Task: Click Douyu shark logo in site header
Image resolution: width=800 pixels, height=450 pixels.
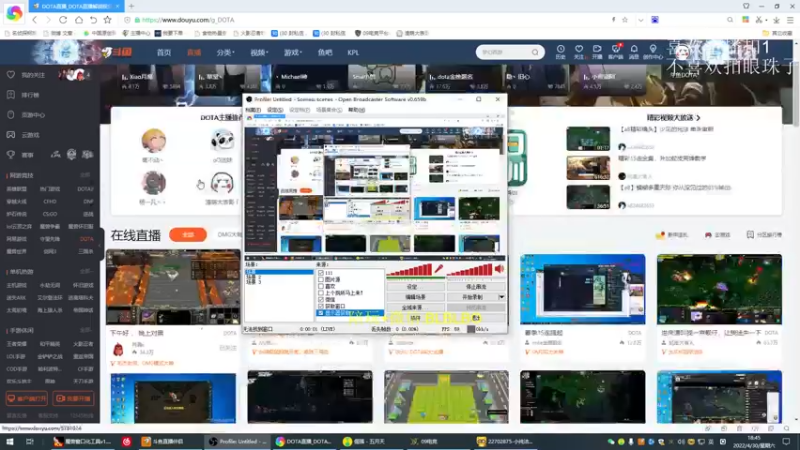Action: tap(117, 52)
